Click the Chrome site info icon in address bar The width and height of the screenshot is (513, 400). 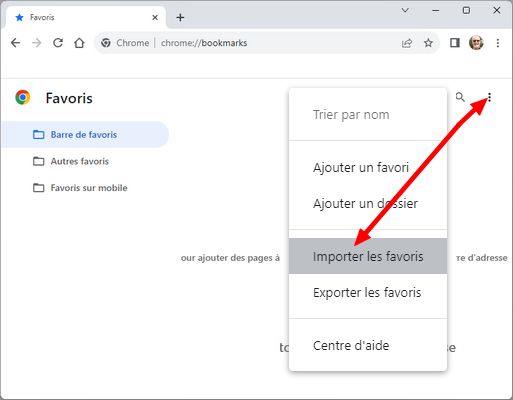coord(106,43)
